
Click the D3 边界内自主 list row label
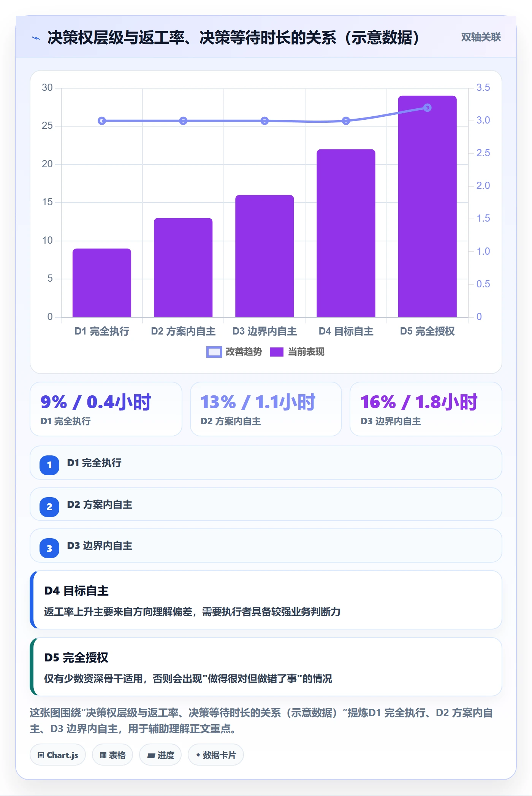[x=100, y=545]
